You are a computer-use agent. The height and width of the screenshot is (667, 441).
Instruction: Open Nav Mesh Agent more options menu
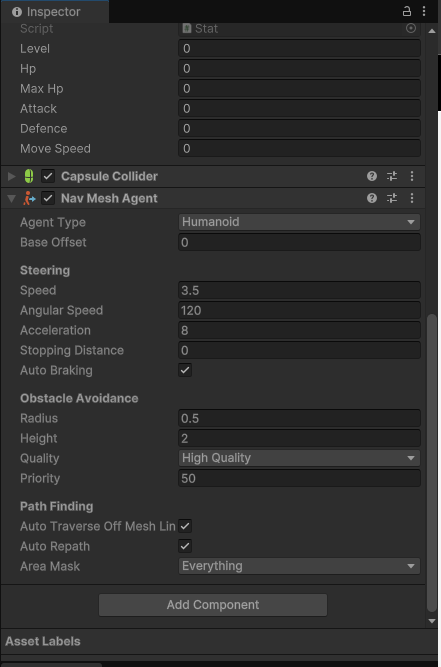coord(412,198)
